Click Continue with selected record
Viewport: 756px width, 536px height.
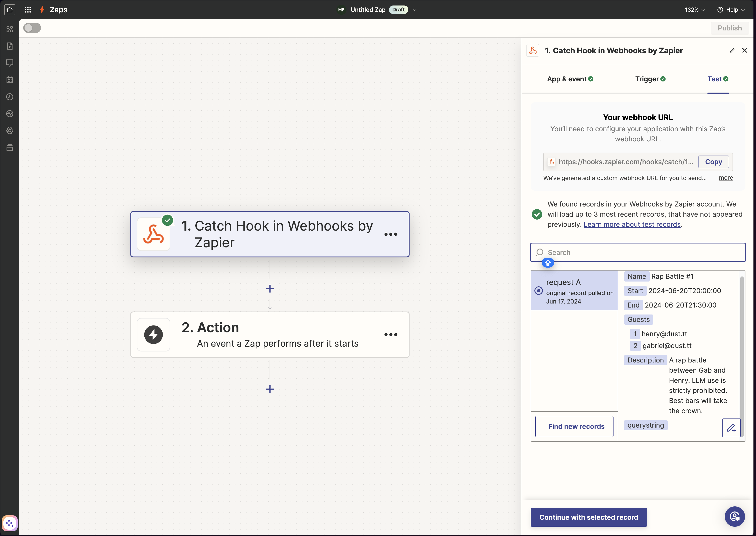coord(589,517)
